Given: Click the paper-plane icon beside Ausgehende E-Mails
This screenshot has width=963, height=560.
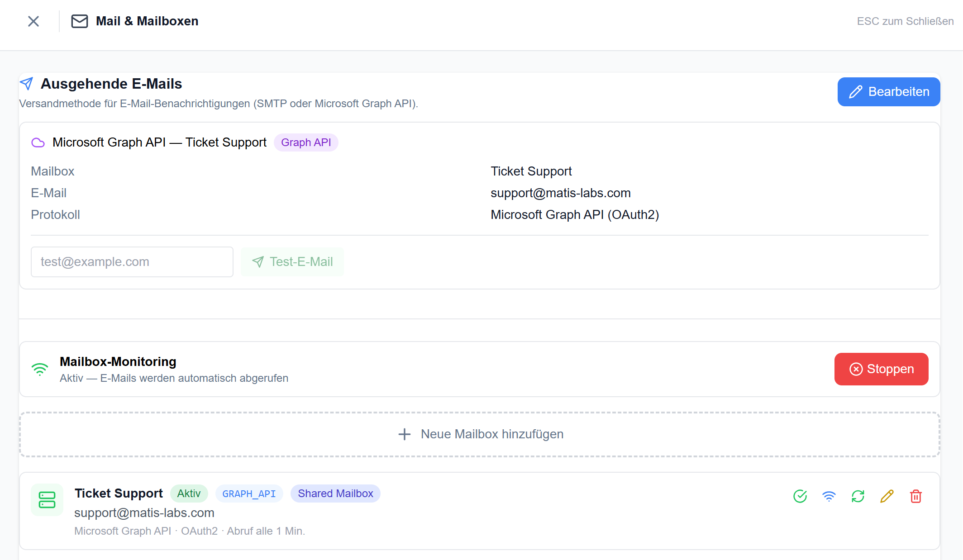Looking at the screenshot, I should (x=27, y=83).
